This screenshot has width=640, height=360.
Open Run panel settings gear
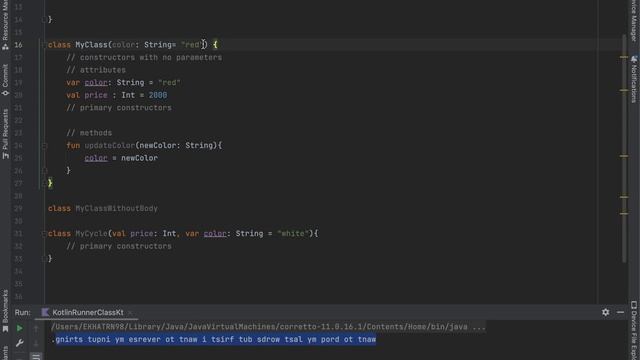[x=605, y=312]
